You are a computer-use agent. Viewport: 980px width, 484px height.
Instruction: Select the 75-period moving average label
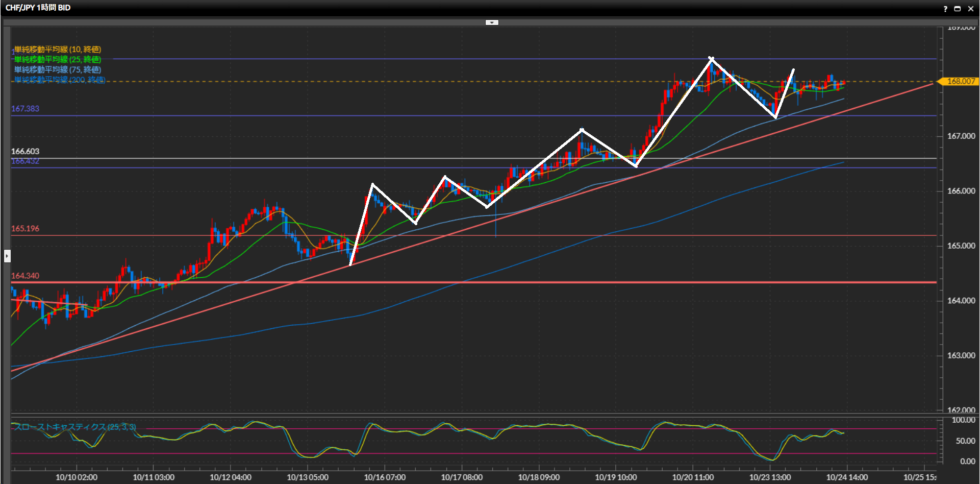pyautogui.click(x=57, y=70)
